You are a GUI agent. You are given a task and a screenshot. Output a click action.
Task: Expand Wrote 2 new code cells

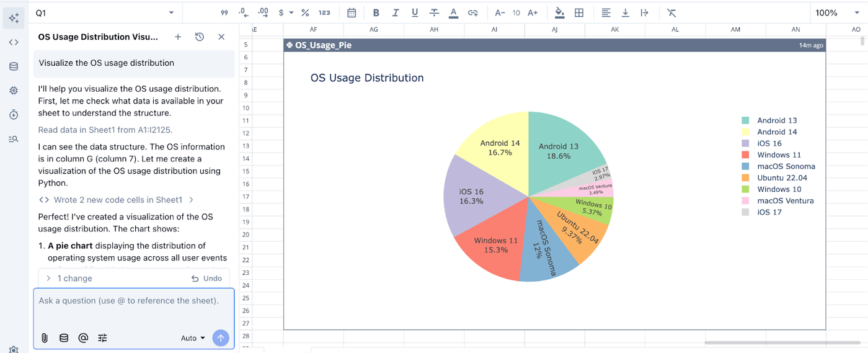point(116,200)
